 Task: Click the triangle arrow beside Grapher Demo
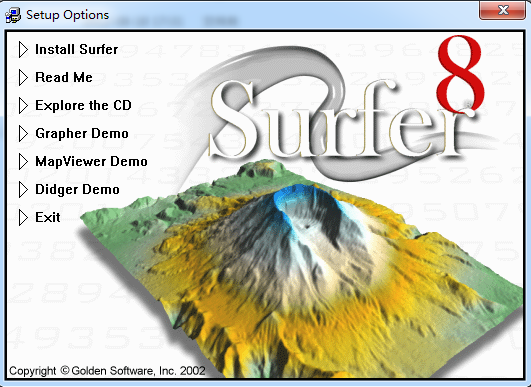click(23, 134)
